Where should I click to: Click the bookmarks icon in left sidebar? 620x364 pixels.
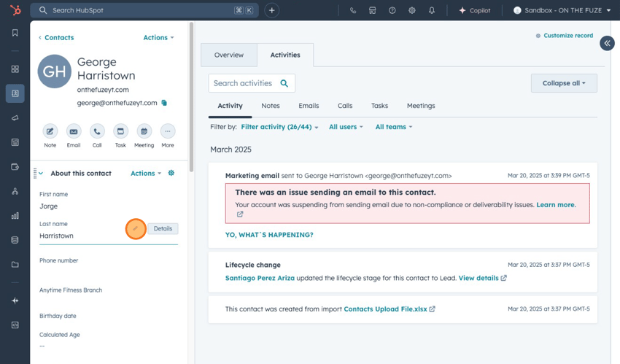coord(15,33)
